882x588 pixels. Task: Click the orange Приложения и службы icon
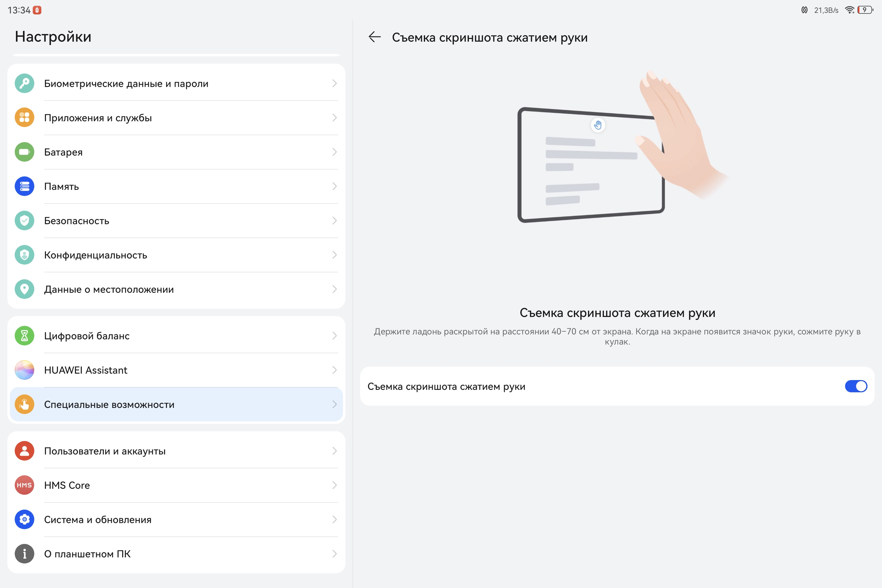(24, 118)
